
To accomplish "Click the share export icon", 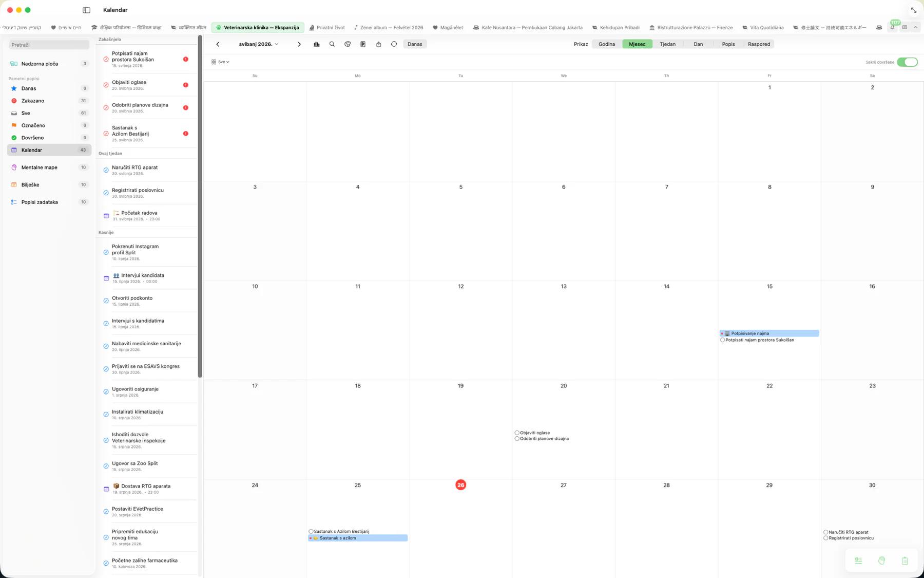I will (378, 44).
